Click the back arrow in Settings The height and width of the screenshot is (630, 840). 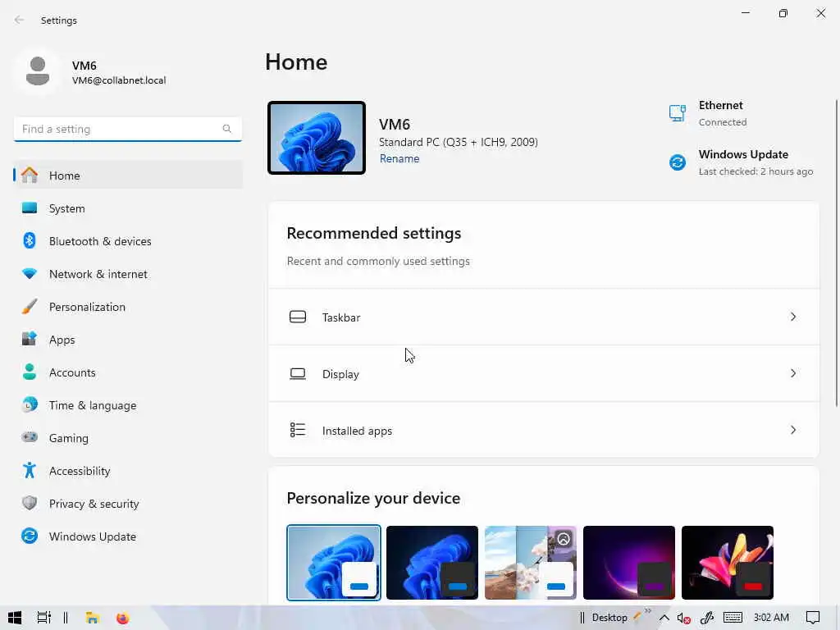pyautogui.click(x=20, y=20)
